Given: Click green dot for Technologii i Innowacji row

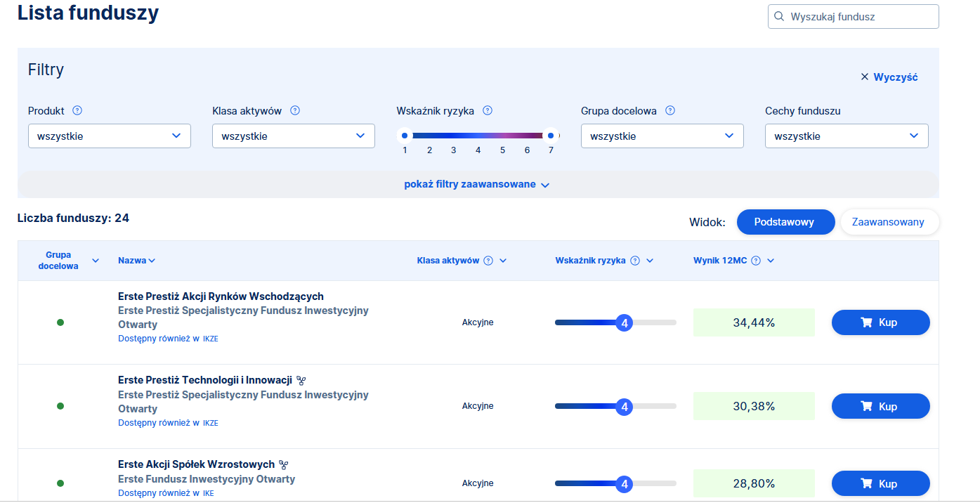Looking at the screenshot, I should 60,406.
